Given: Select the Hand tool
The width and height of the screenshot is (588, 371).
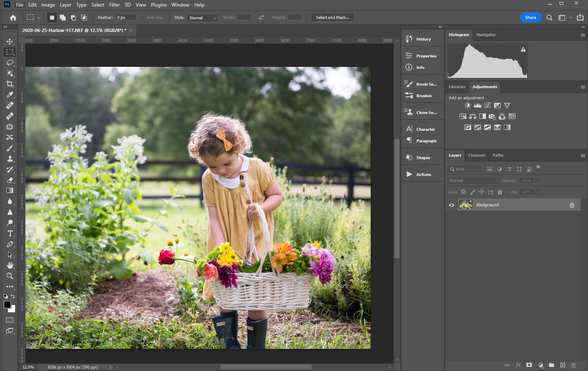Looking at the screenshot, I should (x=10, y=265).
